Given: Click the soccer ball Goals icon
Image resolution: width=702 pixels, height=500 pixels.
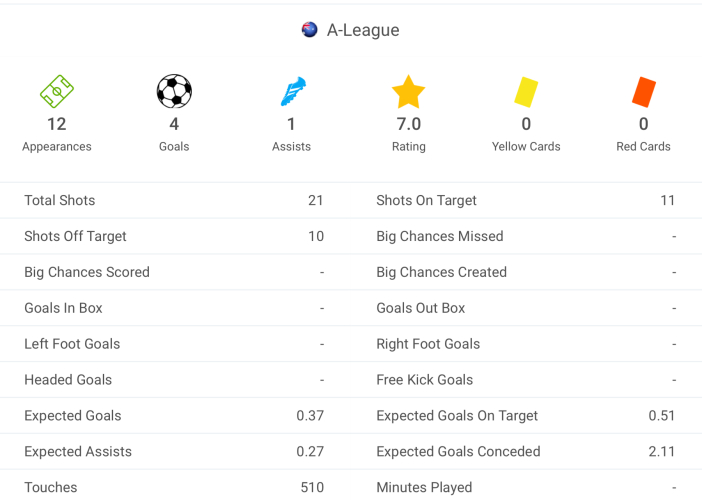Looking at the screenshot, I should coord(174,92).
